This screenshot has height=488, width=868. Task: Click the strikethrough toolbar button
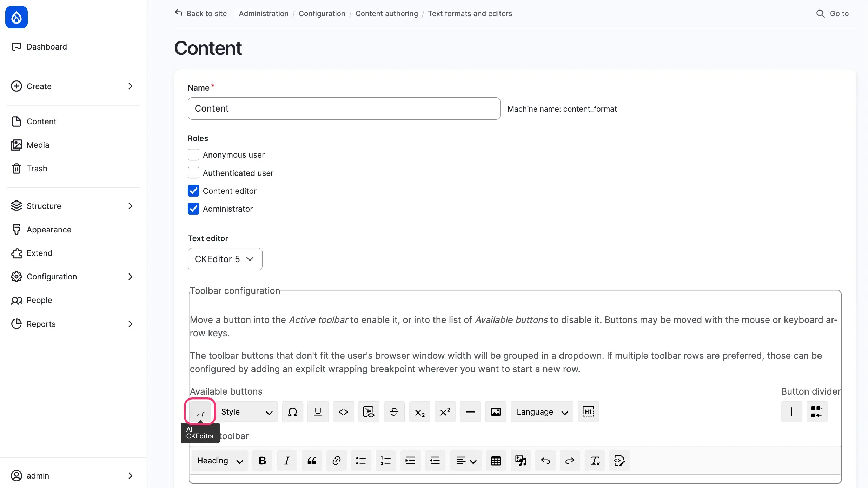tap(394, 411)
